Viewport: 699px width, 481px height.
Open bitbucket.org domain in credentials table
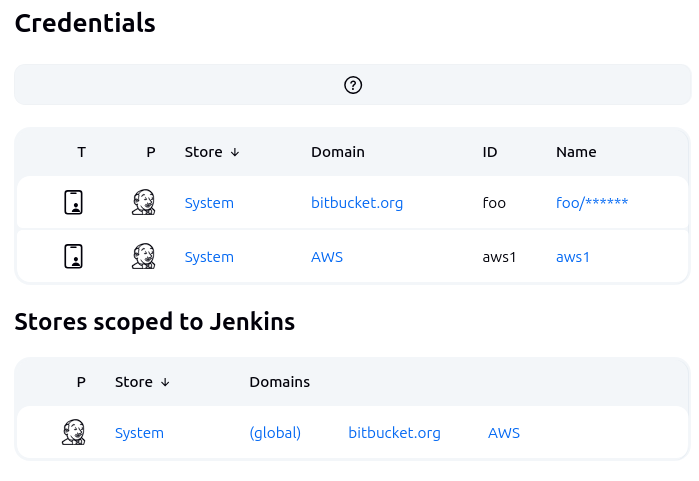point(356,203)
